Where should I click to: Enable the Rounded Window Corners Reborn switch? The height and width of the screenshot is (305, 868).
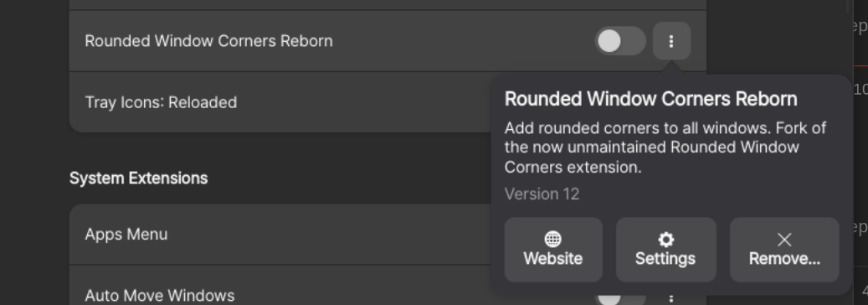[x=620, y=41]
